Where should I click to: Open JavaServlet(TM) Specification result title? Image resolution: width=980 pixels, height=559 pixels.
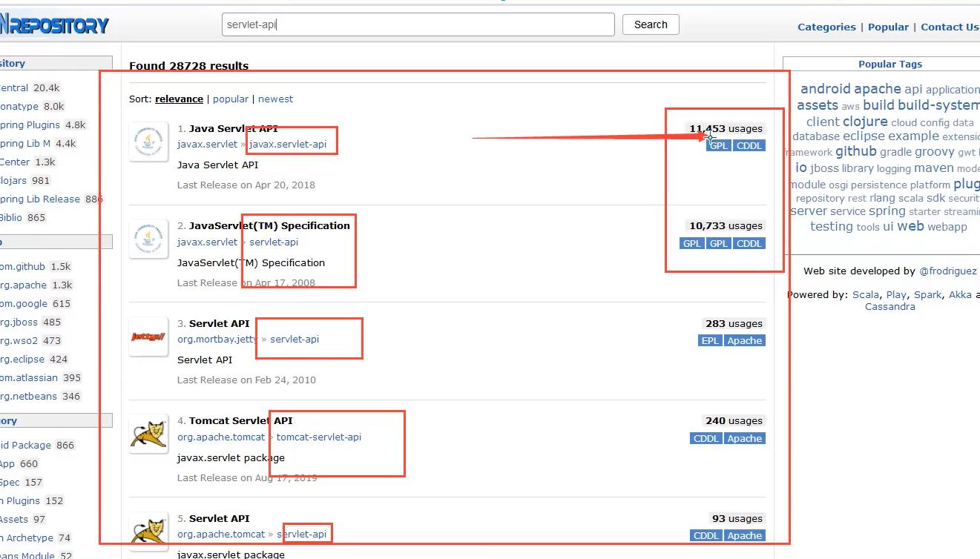pyautogui.click(x=269, y=225)
